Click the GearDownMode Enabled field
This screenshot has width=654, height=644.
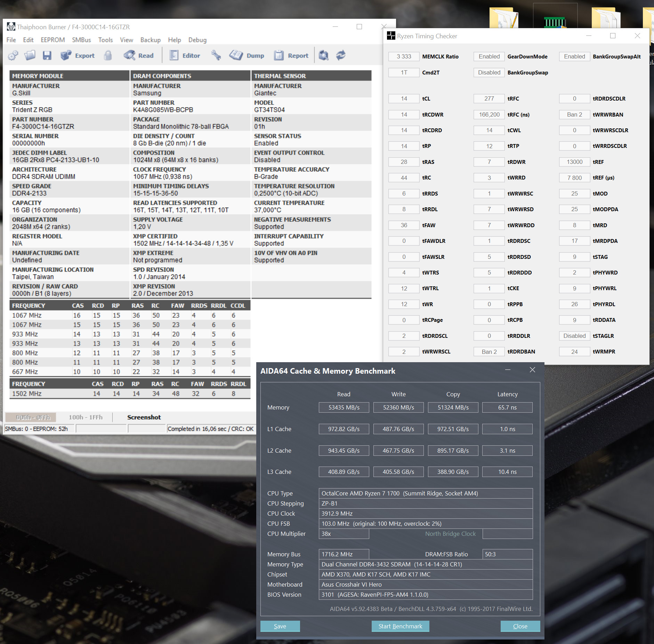489,56
